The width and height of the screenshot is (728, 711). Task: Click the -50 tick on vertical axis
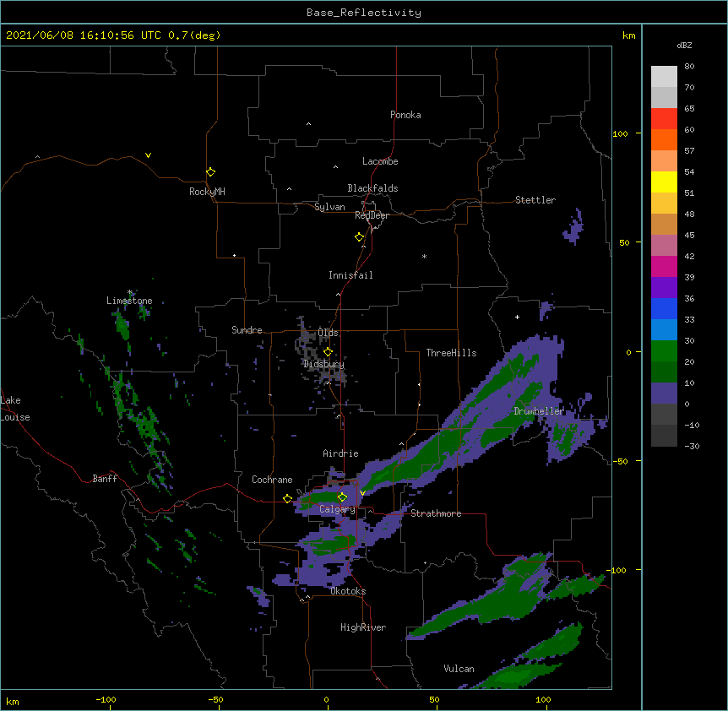pyautogui.click(x=619, y=461)
